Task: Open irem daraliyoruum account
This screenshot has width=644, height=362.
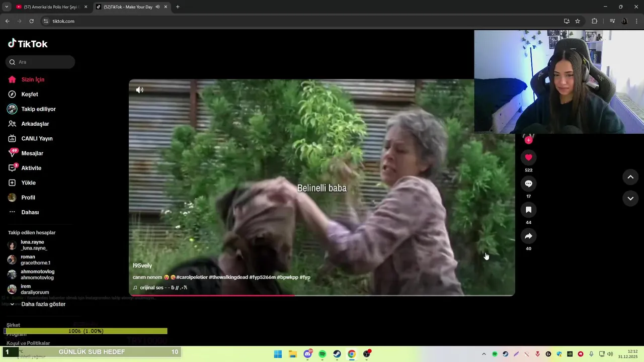Action: (x=34, y=289)
